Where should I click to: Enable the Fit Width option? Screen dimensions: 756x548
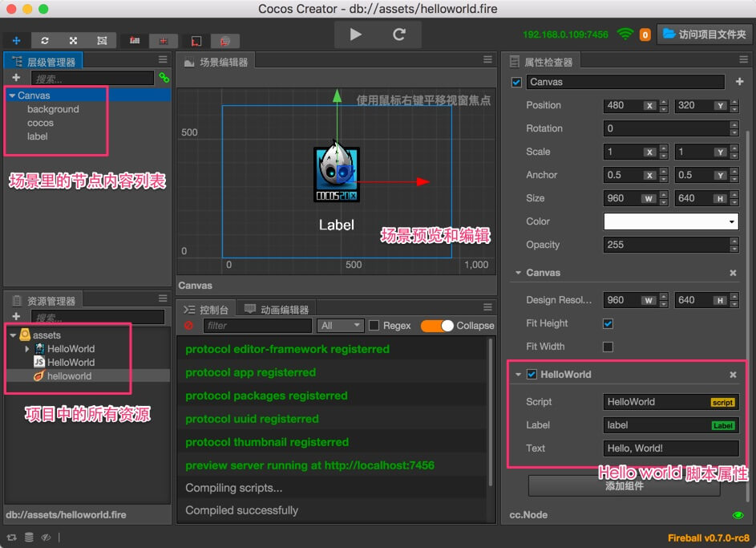[608, 346]
